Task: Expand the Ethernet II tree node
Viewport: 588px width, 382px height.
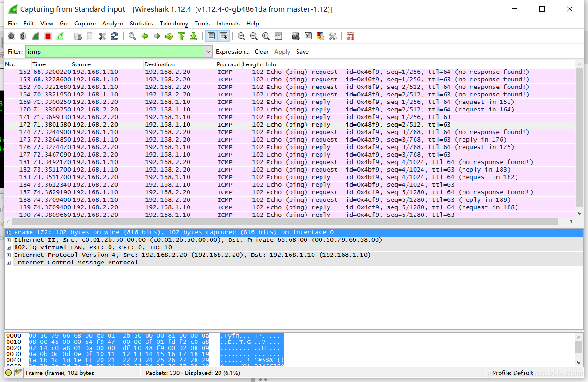Action: coord(8,240)
